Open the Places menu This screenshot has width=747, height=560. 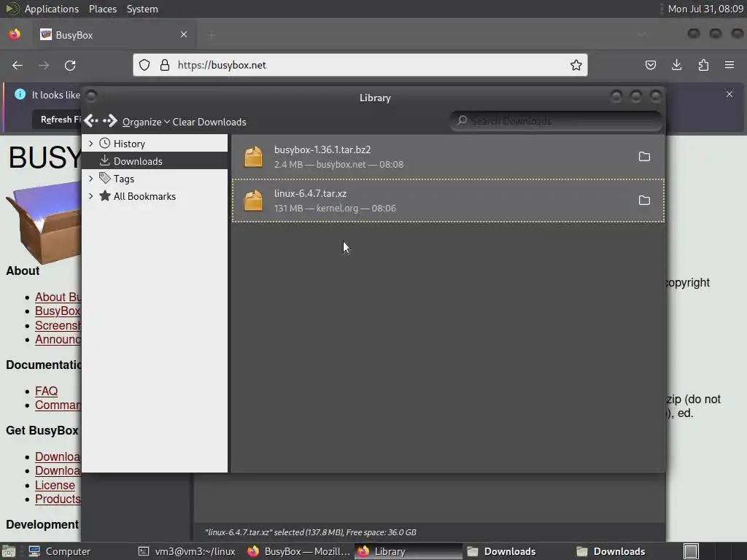click(x=102, y=9)
